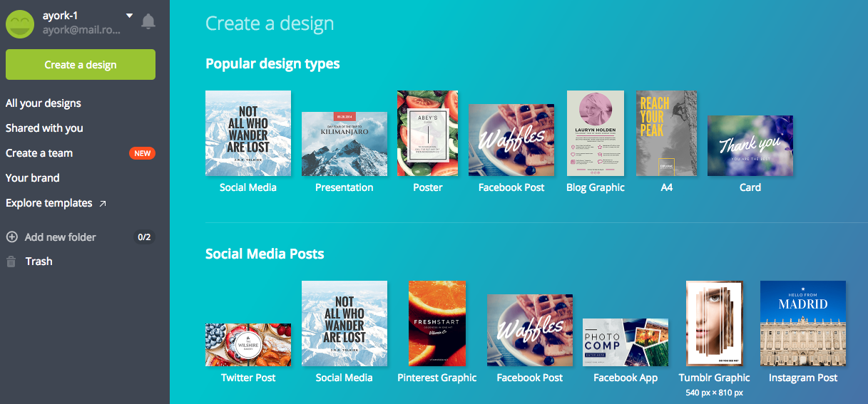
Task: Choose the Card Thank You thumbnail
Action: pyautogui.click(x=750, y=145)
